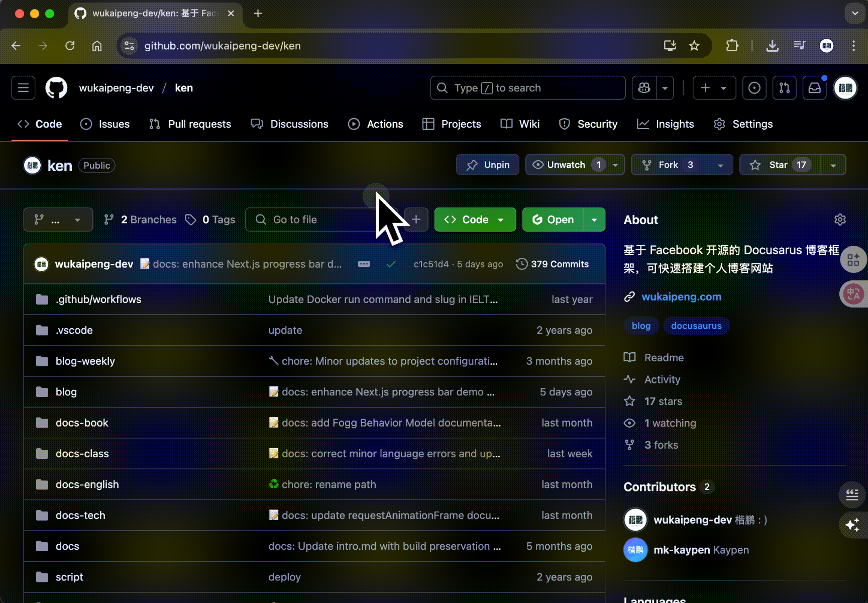Click the docusaurus topic tag
This screenshot has width=868, height=603.
[x=696, y=326]
